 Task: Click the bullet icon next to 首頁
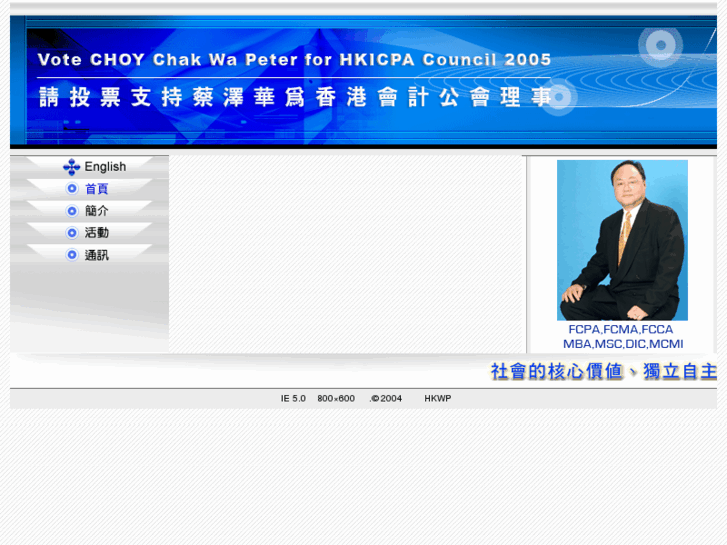tap(72, 189)
